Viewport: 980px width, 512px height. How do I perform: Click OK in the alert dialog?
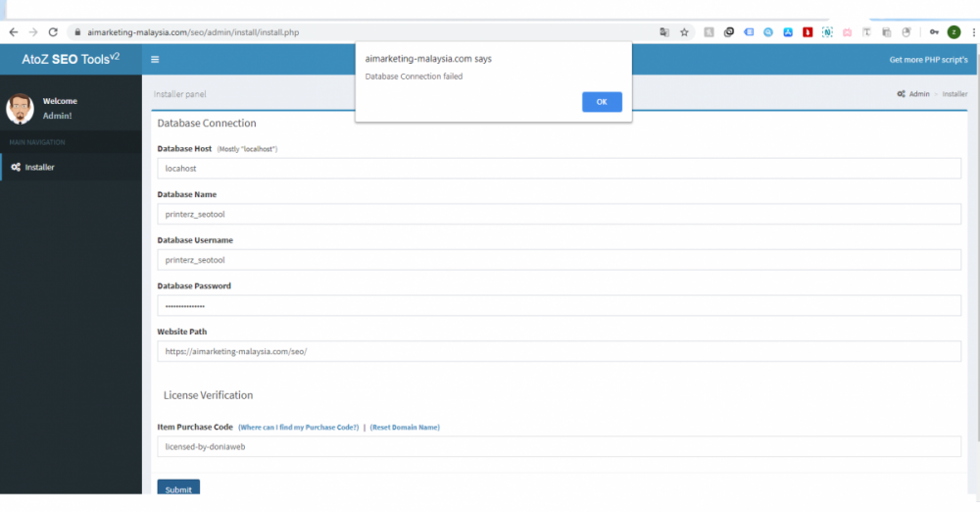(602, 102)
